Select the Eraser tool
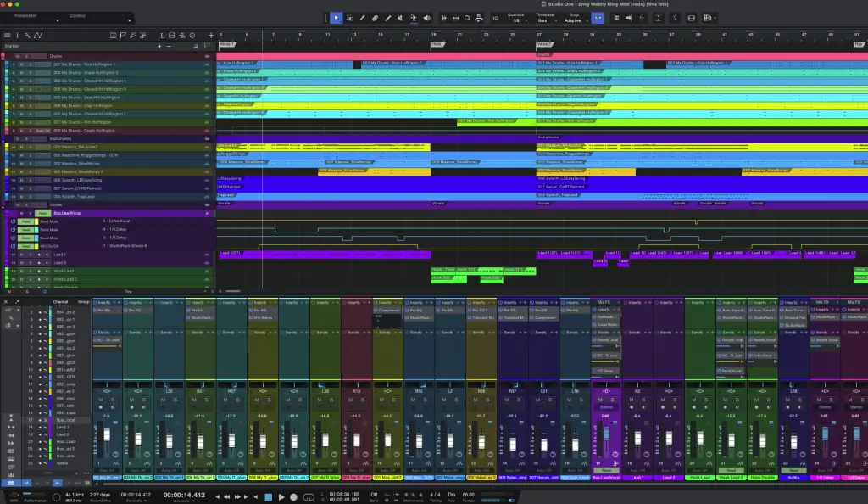 coord(376,18)
